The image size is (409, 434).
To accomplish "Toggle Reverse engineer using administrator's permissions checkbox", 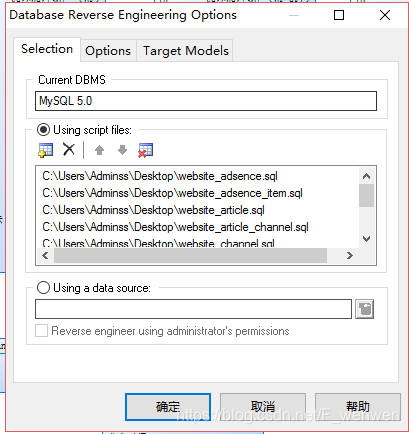I will pos(41,331).
